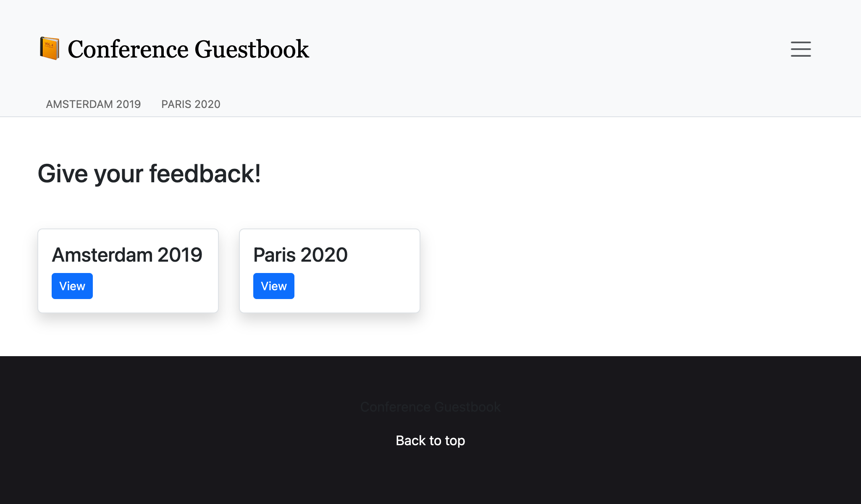Viewport: 861px width, 504px height.
Task: Click the word Amsterdam in the card title
Action: (x=102, y=255)
